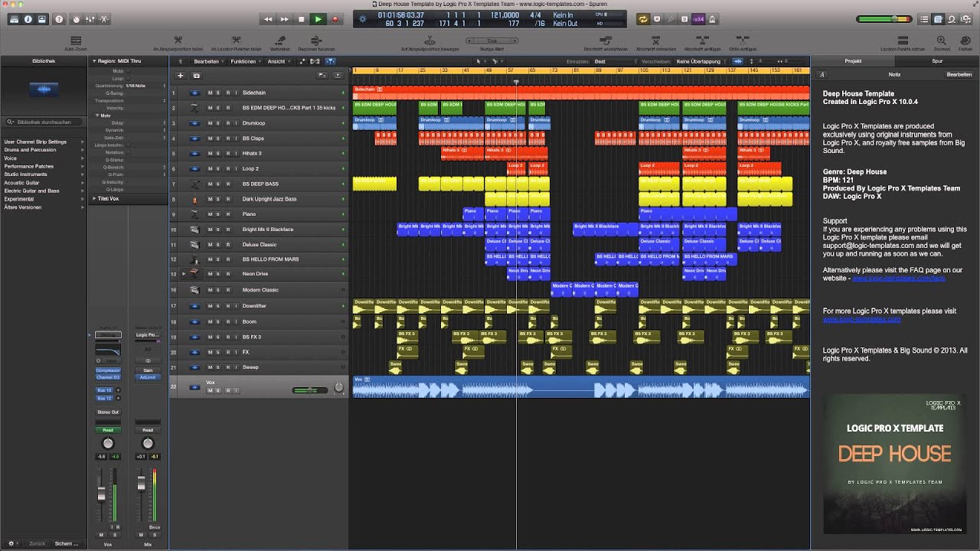Viewport: 980px width, 551px height.
Task: Open the Library panel icon
Action: point(15,18)
